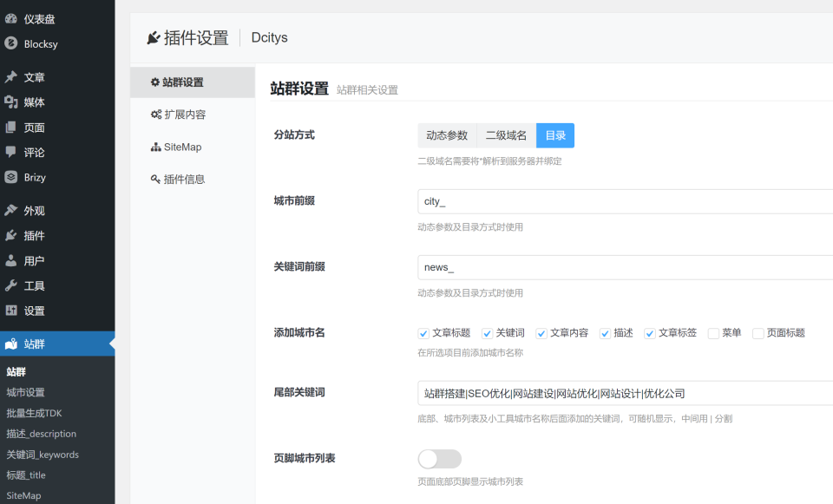Toggle the 页脚城市列表 switch on
The image size is (833, 504).
440,459
